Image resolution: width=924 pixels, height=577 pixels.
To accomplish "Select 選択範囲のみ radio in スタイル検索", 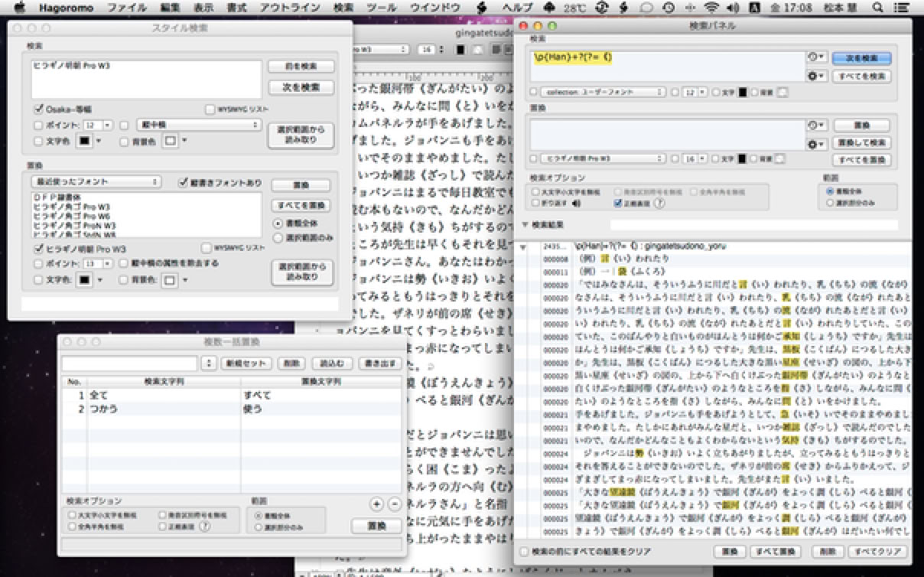I will coord(278,236).
